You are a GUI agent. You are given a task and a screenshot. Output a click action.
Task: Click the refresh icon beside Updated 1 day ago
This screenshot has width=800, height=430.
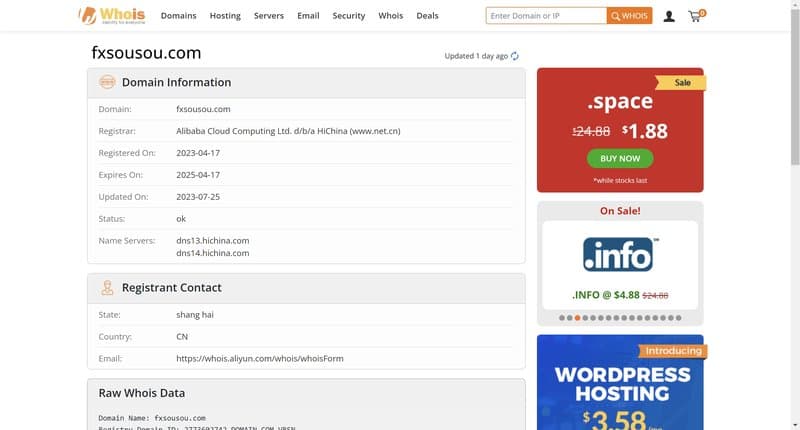point(515,56)
